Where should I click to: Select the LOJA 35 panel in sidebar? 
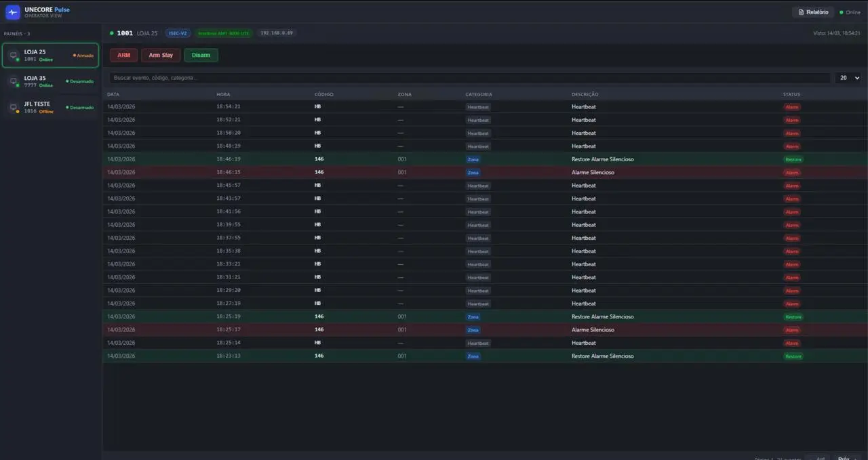click(x=51, y=81)
